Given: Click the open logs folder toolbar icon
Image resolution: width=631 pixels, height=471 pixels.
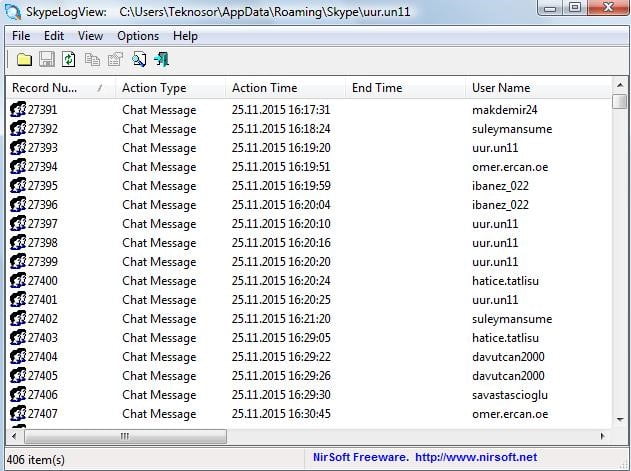Looking at the screenshot, I should [x=24, y=60].
